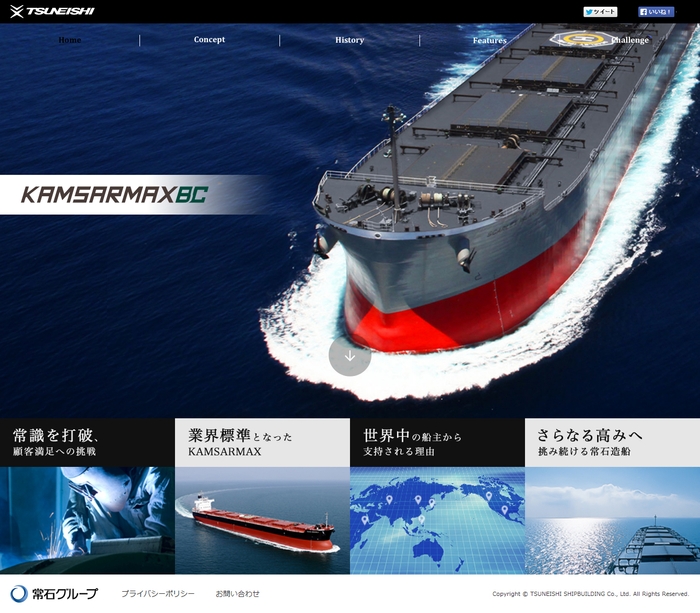Click the 常石グループ footer logo
This screenshot has width=700, height=613.
(54, 594)
